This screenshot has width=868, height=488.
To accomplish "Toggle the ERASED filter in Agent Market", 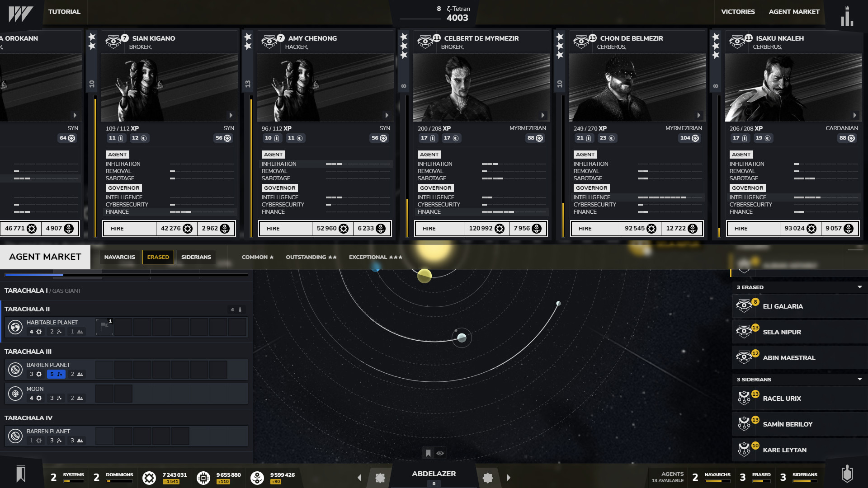I will 158,257.
